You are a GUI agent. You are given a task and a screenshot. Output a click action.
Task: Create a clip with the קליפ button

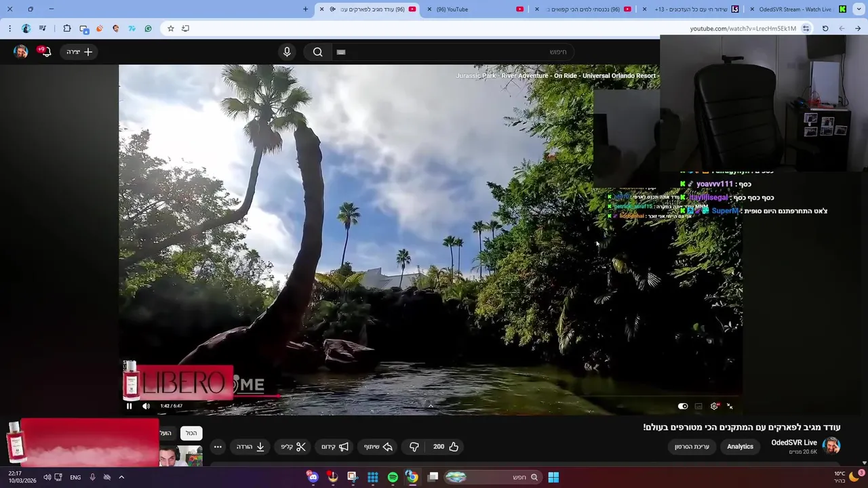coord(294,447)
